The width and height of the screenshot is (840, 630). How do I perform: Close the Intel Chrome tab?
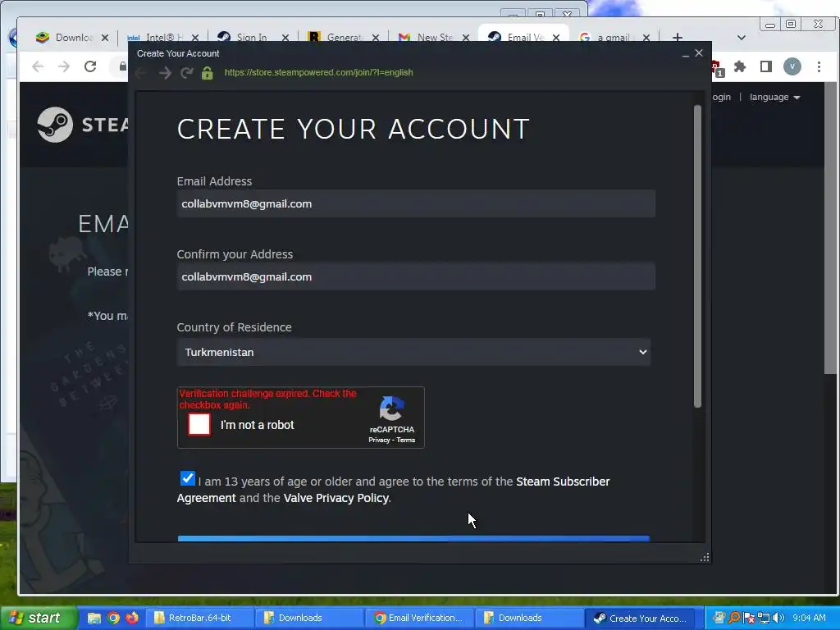[x=195, y=38]
